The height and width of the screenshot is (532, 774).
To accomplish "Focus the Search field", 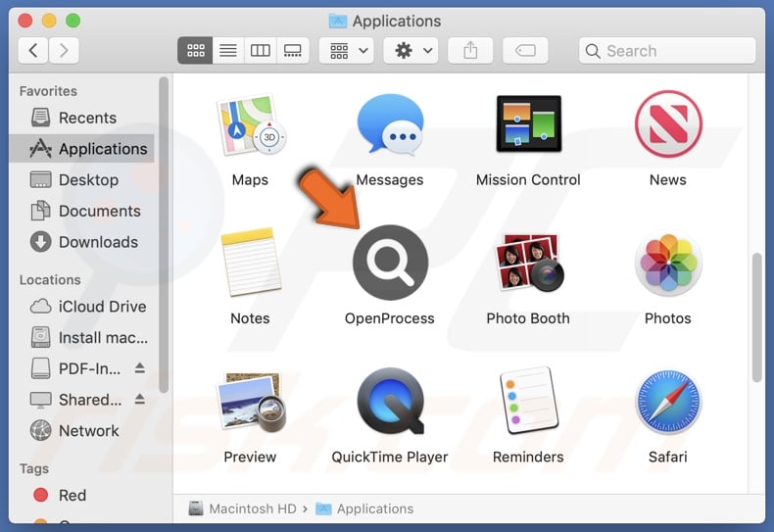I will (x=667, y=50).
